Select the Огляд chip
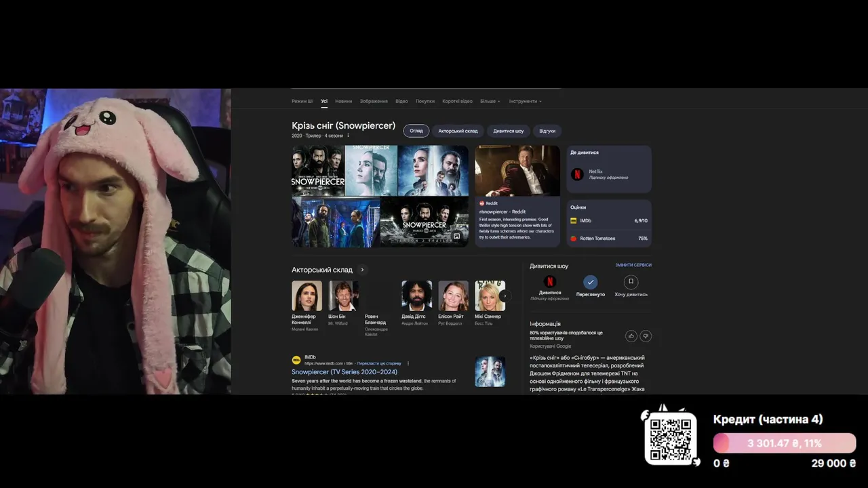This screenshot has width=868, height=488. [x=416, y=131]
